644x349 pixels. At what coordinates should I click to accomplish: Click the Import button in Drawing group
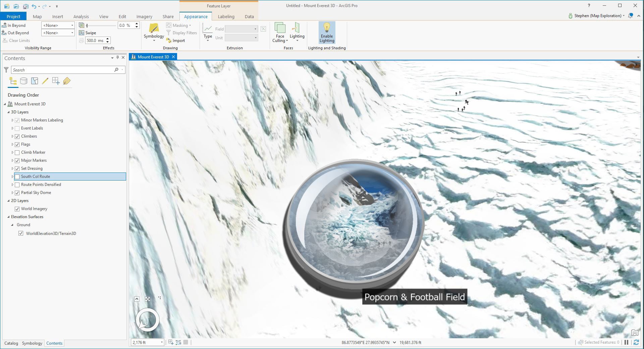click(176, 41)
